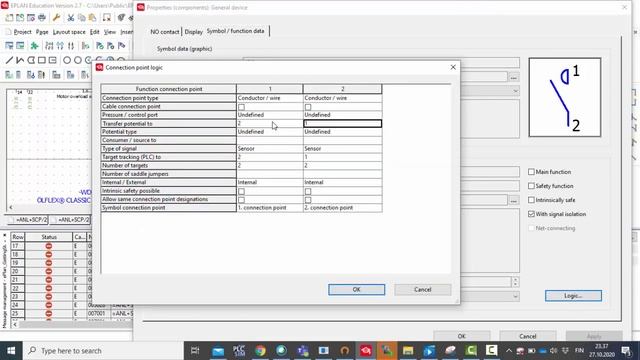Open Microsoft Teams from the taskbar
Viewport: 640px width, 360px height.
pos(302,351)
